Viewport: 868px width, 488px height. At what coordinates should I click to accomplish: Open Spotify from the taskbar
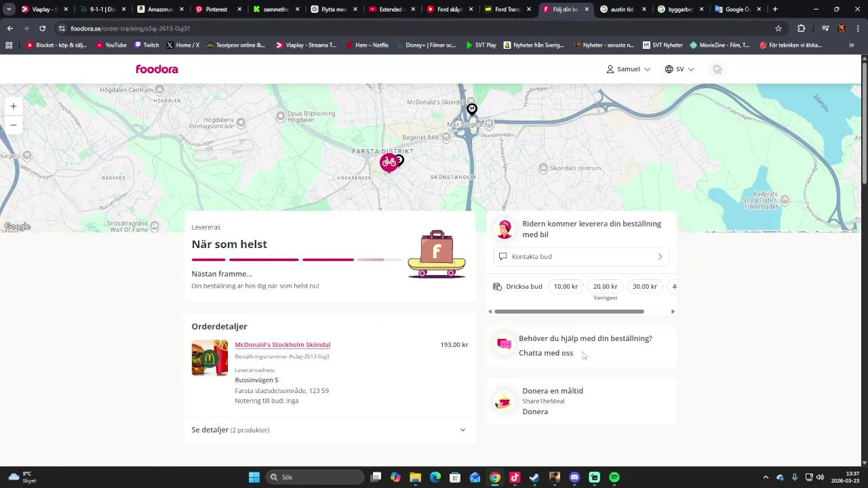pyautogui.click(x=614, y=477)
